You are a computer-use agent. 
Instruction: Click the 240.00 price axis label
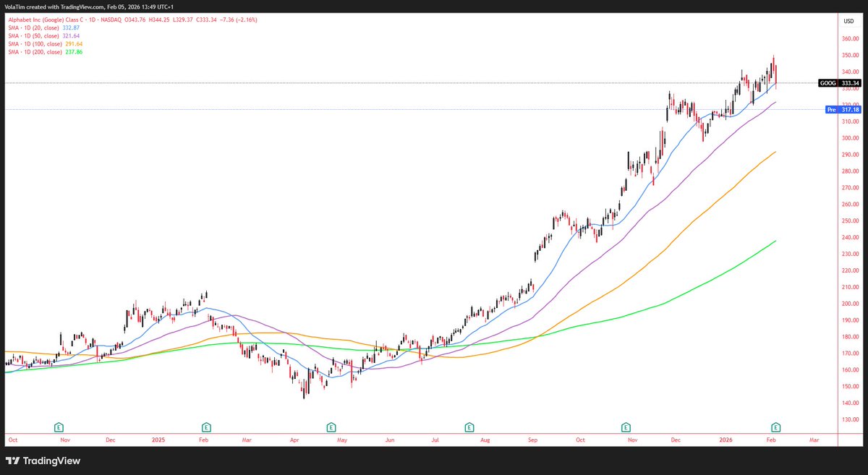[x=848, y=237]
